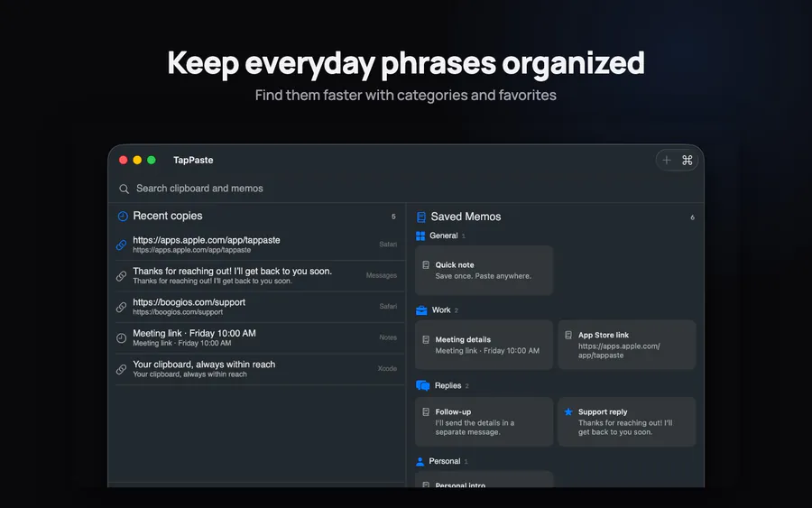Click the Recent copies clock icon

click(x=123, y=216)
